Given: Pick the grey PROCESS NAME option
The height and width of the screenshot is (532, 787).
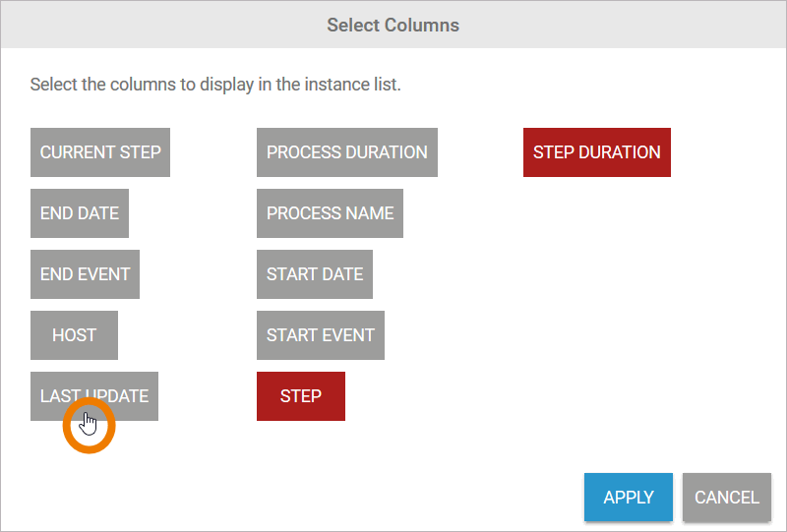Looking at the screenshot, I should [x=330, y=213].
